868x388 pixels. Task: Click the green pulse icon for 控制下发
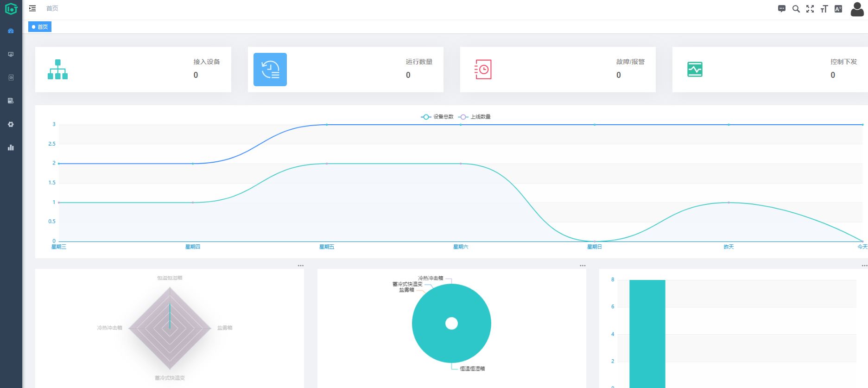click(695, 70)
